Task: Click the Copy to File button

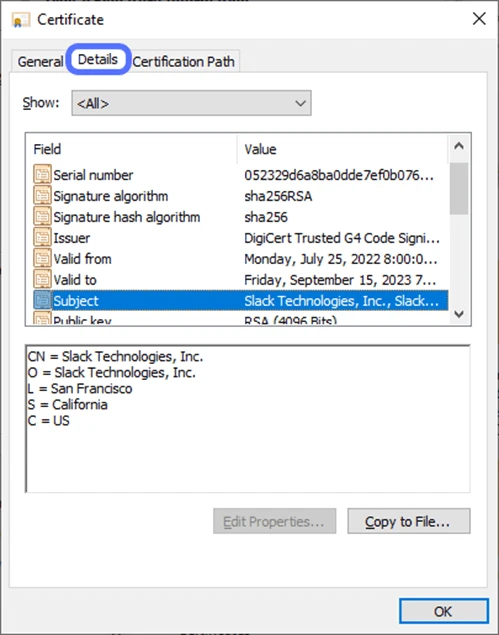Action: (409, 521)
